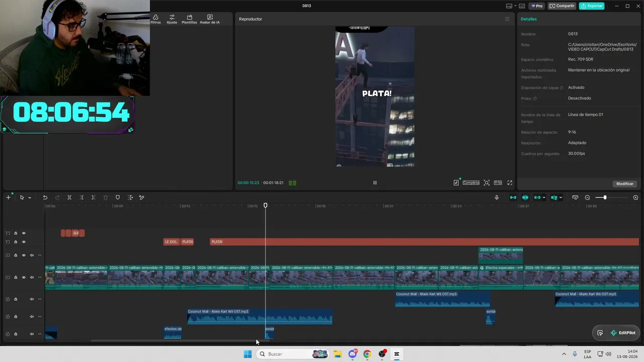Redo the last undone action
Screen dimensions: 644x362
pyautogui.click(x=57, y=198)
